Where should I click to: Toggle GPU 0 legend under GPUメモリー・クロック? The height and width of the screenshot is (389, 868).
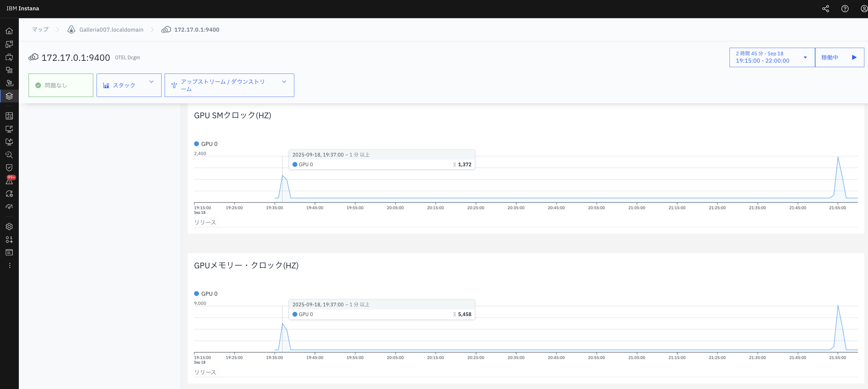pyautogui.click(x=206, y=294)
